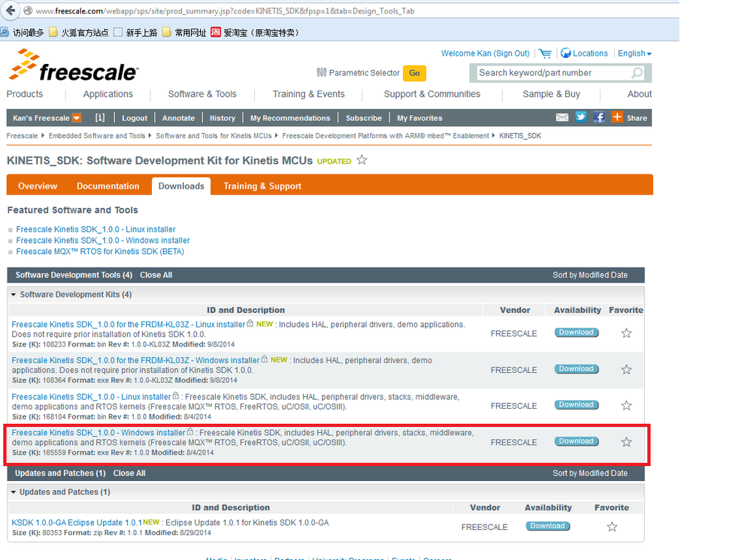The image size is (751, 560).
Task: Open the Overview tab
Action: (38, 186)
